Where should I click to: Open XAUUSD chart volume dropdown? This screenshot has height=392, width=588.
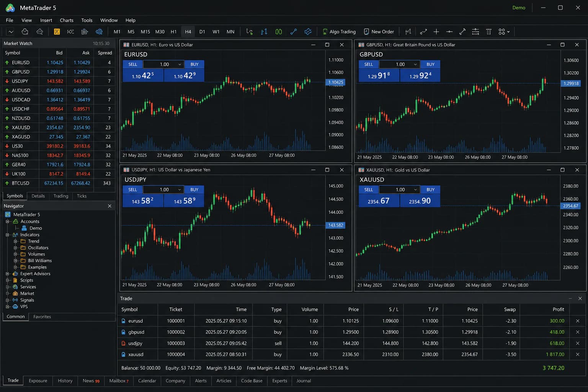tap(415, 189)
